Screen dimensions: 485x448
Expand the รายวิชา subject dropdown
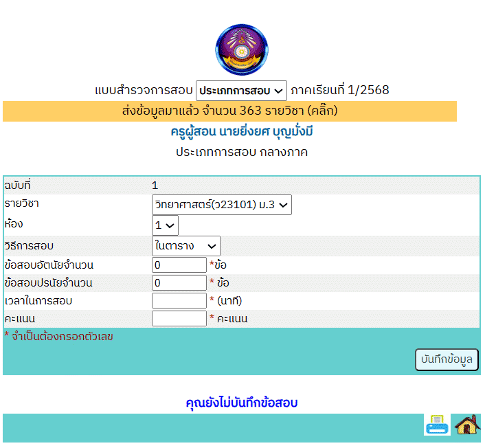click(x=221, y=205)
